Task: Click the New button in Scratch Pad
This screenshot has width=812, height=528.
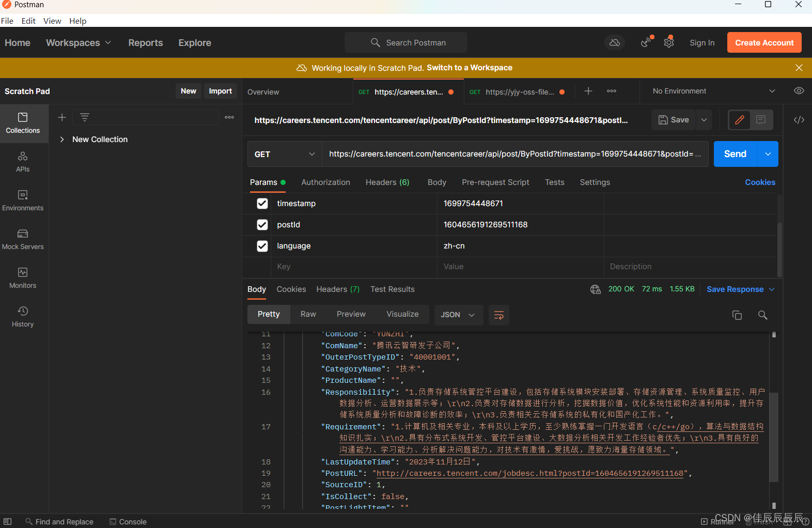Action: point(189,91)
